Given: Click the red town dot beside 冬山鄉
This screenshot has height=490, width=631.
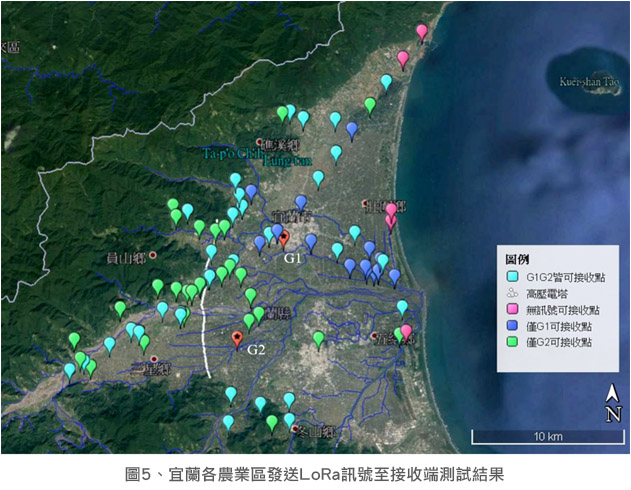Looking at the screenshot, I should tap(296, 429).
